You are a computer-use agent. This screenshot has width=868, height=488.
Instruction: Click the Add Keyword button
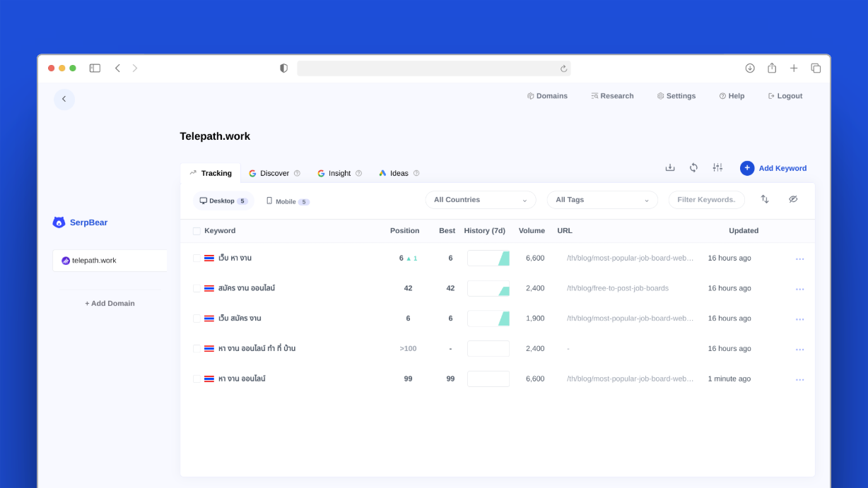[773, 168]
